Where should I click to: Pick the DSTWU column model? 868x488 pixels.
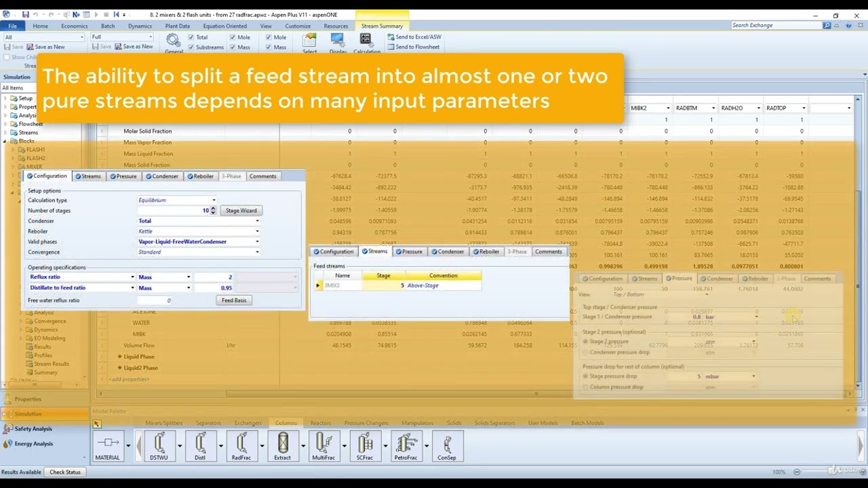tap(159, 447)
